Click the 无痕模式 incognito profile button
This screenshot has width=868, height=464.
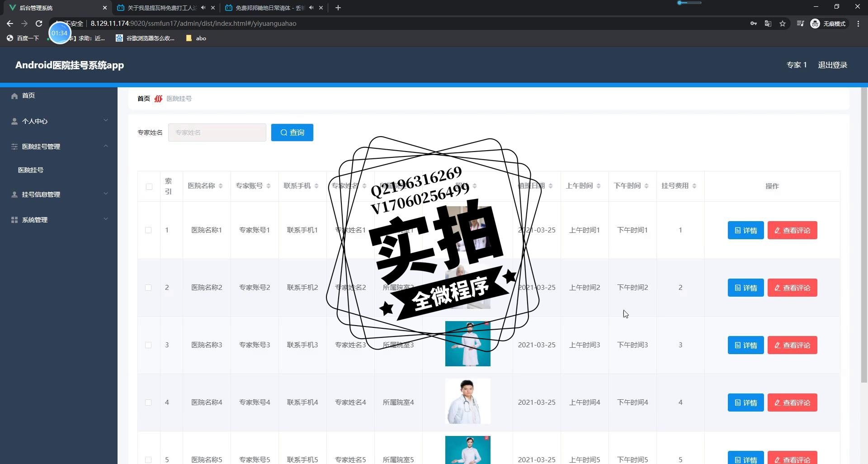tap(828, 24)
